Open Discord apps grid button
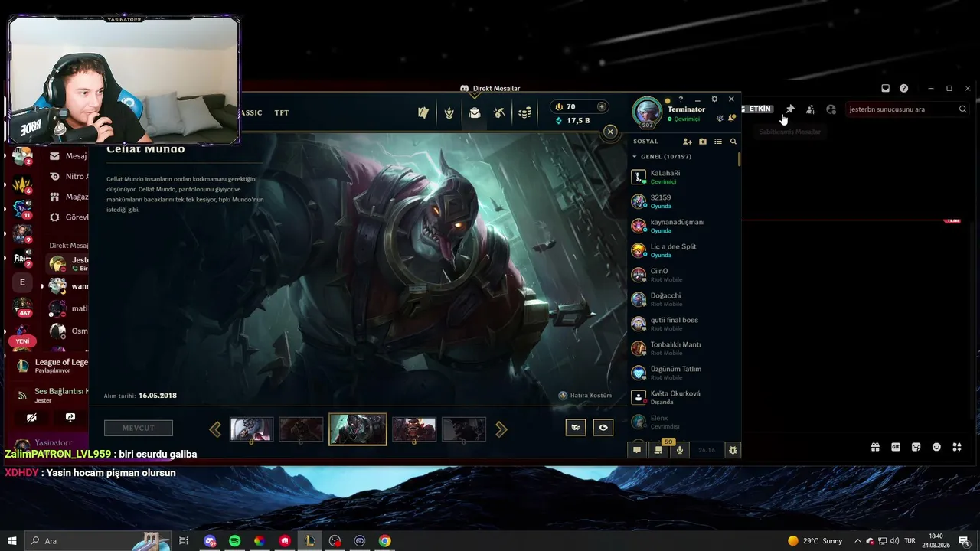Screen dimensions: 980x551 [x=957, y=447]
